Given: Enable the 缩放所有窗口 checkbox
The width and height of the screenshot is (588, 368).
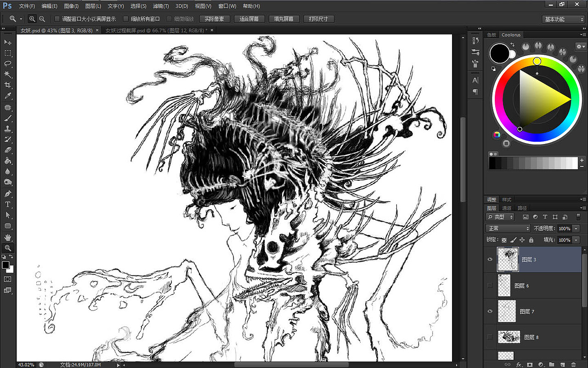Looking at the screenshot, I should (x=126, y=19).
